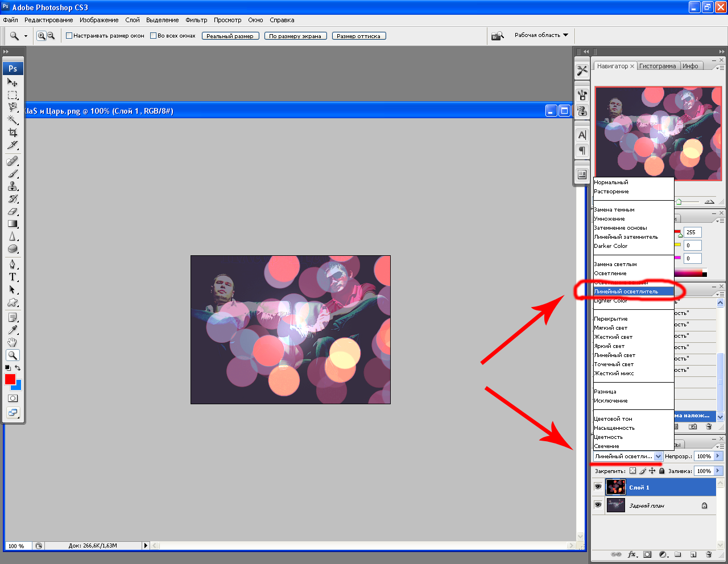The image size is (728, 564).
Task: Choose the Gradient tool
Action: pos(13,223)
